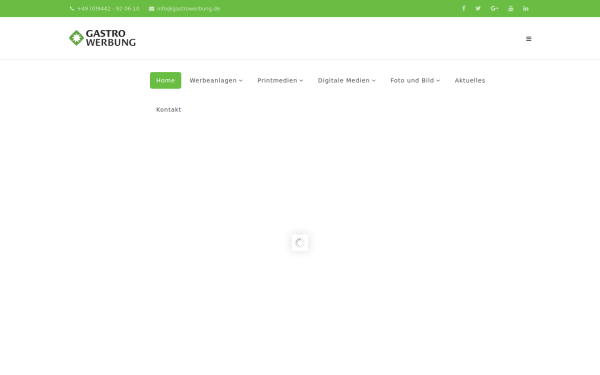Viewport: 600px width, 375px height.
Task: Open the Google Plus social icon
Action: [x=494, y=8]
